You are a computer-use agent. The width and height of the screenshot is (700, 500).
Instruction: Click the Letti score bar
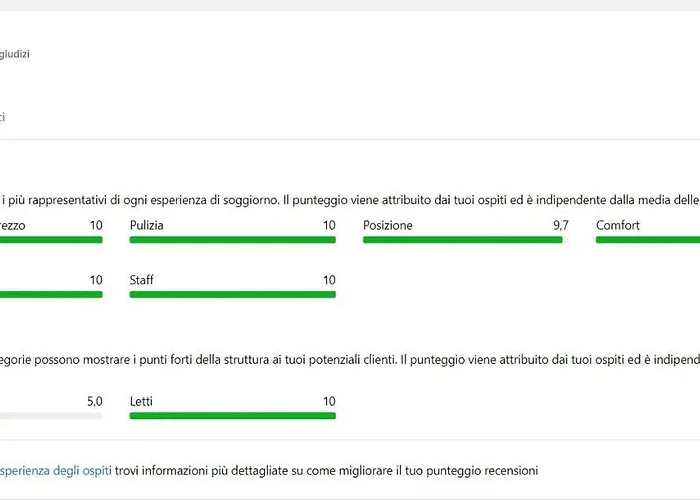(x=232, y=415)
